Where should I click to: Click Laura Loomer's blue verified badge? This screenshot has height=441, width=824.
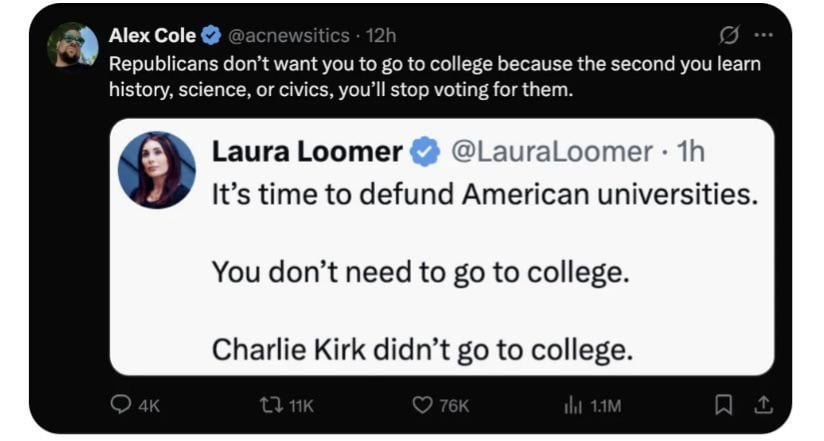(426, 153)
